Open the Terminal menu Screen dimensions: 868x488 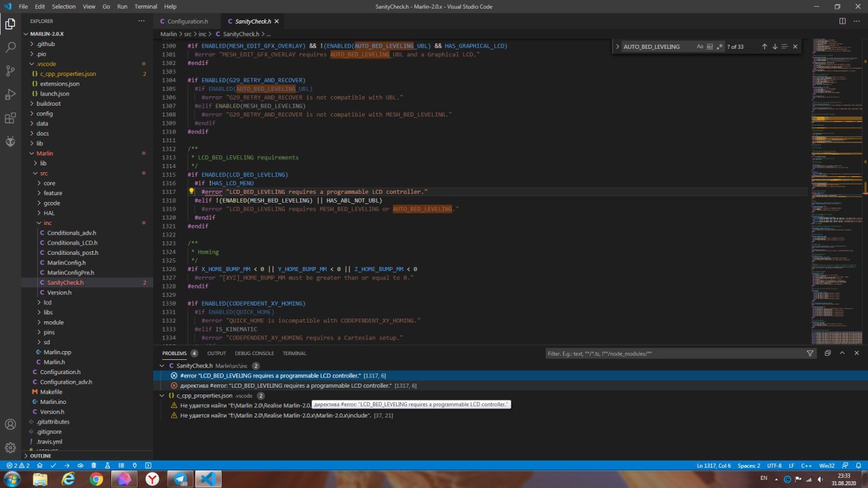click(x=146, y=6)
